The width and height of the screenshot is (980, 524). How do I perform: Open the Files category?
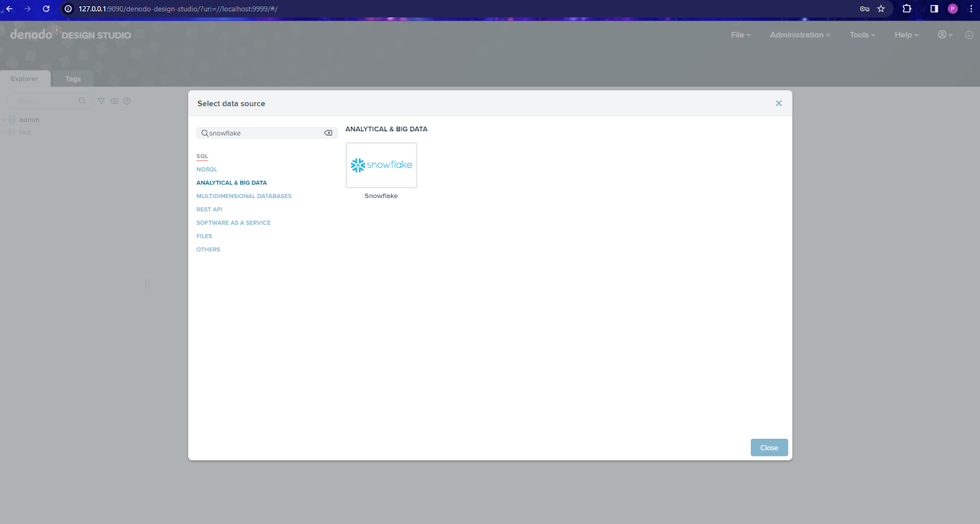point(204,236)
